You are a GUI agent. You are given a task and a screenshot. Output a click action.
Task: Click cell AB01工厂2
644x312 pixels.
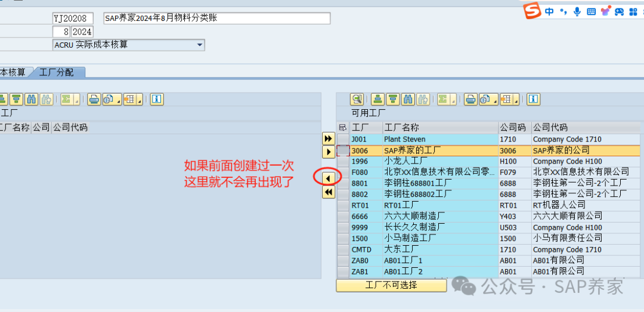pyautogui.click(x=440, y=271)
